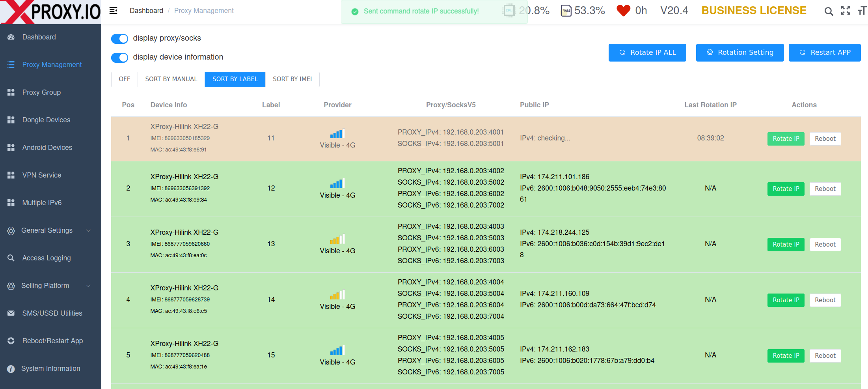The width and height of the screenshot is (868, 389).
Task: Rotate IP for device label 13
Action: click(x=786, y=245)
